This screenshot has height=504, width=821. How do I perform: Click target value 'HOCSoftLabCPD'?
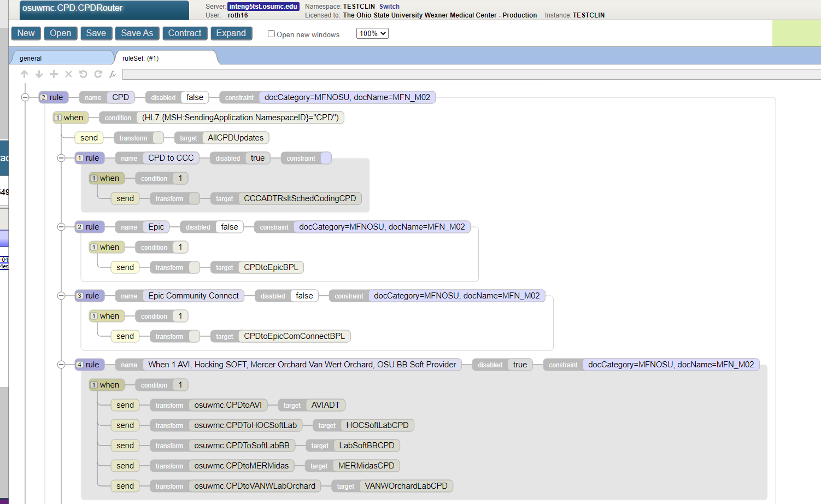click(x=377, y=425)
